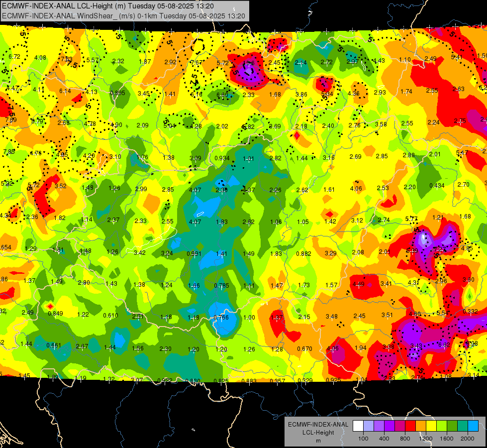This screenshot has width=487, height=448.
Task: Click the grid value '0.991'
Action: coord(194,253)
